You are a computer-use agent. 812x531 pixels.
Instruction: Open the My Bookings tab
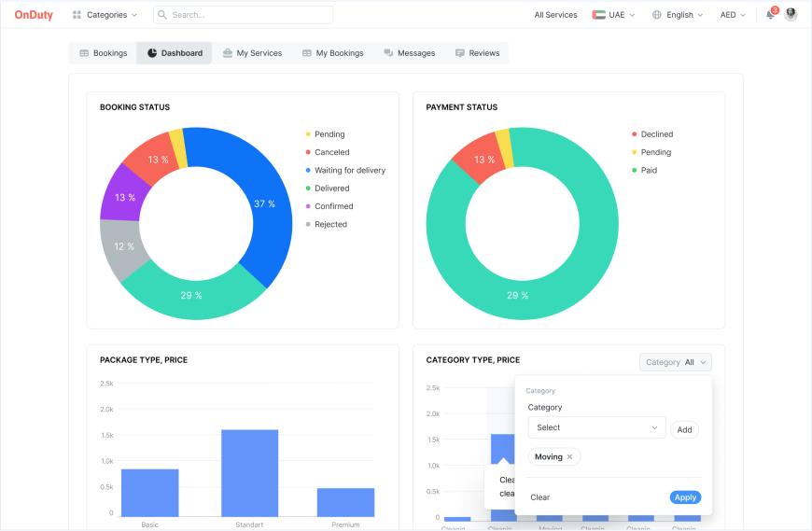(x=333, y=53)
